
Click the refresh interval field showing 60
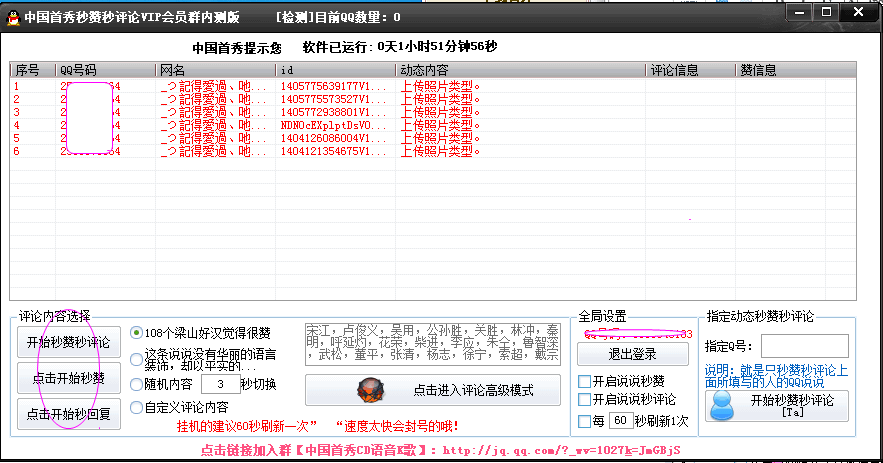tap(621, 421)
